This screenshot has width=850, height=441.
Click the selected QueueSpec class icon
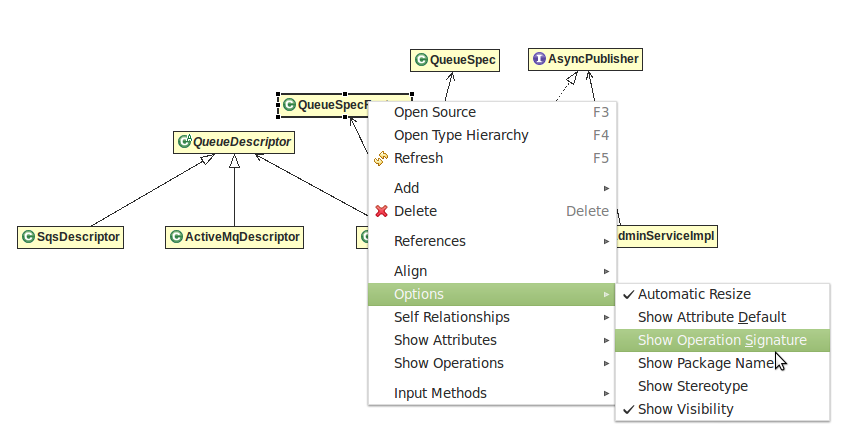click(289, 105)
